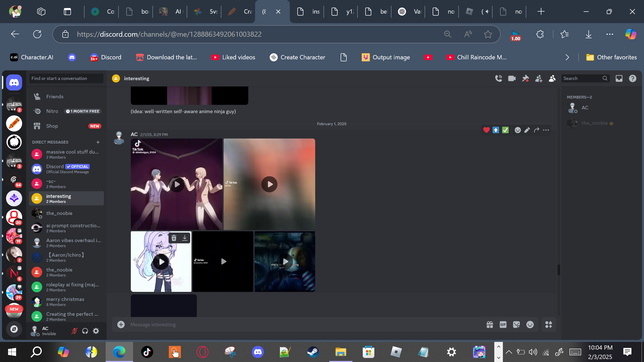Play the dark black TikTok video
Viewport: 644px width, 362px height.
(223, 261)
